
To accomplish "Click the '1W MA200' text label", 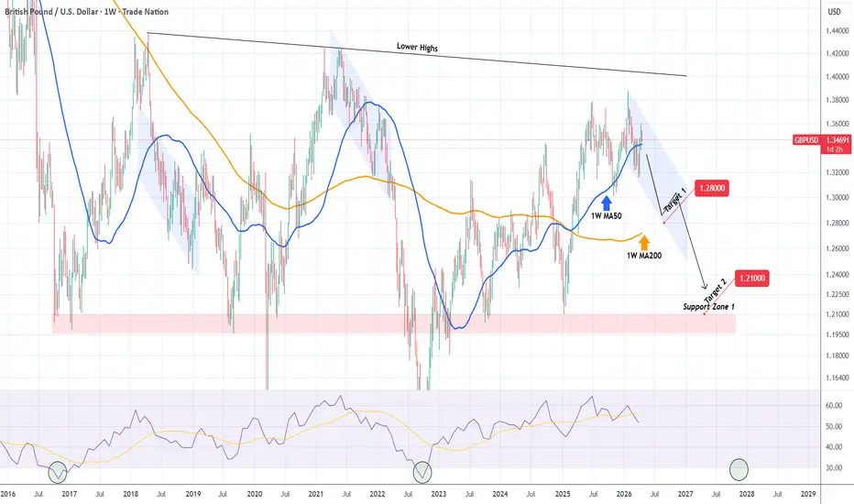I will point(644,256).
